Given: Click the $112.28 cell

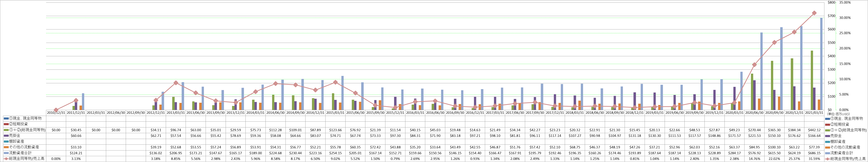Looking at the screenshot, I should point(275,130).
